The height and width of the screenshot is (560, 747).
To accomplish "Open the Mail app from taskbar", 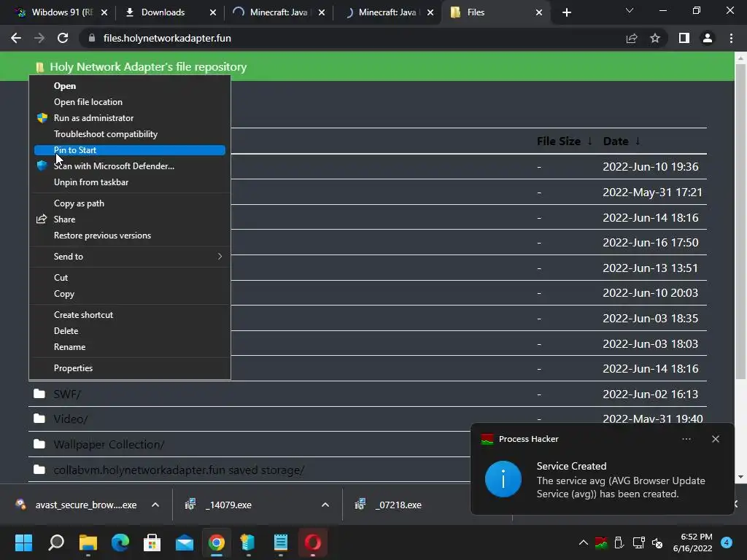I will 185,542.
